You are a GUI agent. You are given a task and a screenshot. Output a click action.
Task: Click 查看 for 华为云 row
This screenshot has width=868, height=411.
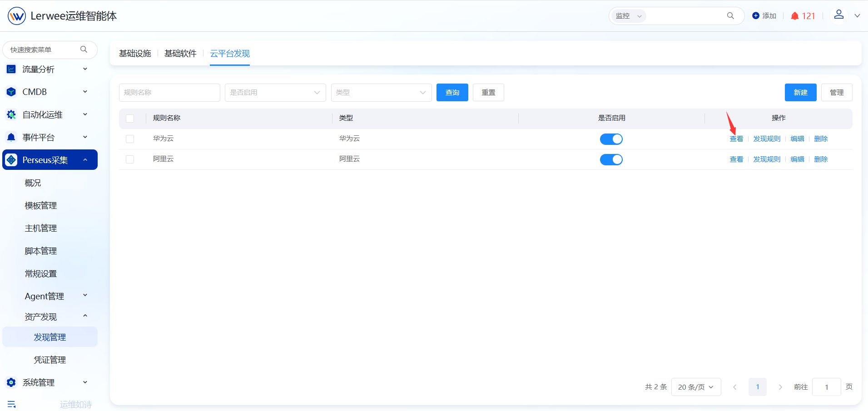click(x=736, y=139)
